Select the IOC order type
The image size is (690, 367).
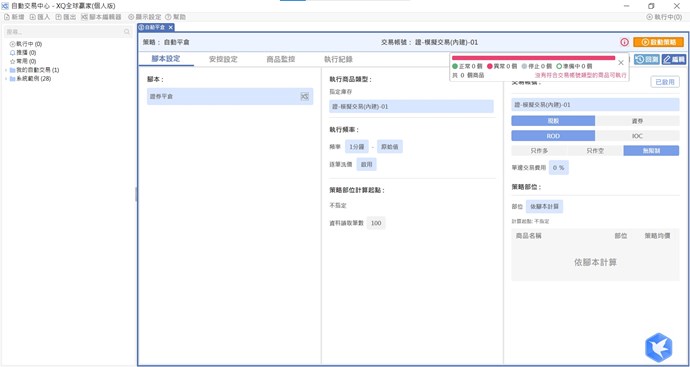click(x=637, y=136)
